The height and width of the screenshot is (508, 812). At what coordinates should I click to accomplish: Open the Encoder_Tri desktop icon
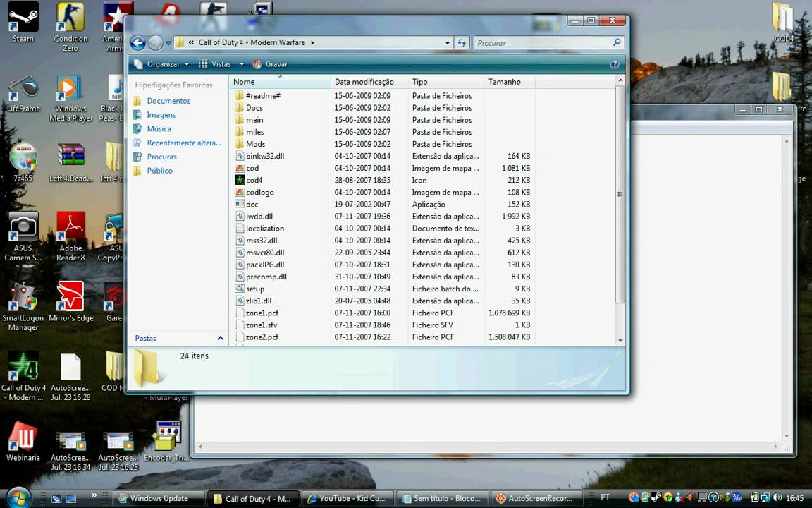[x=166, y=442]
